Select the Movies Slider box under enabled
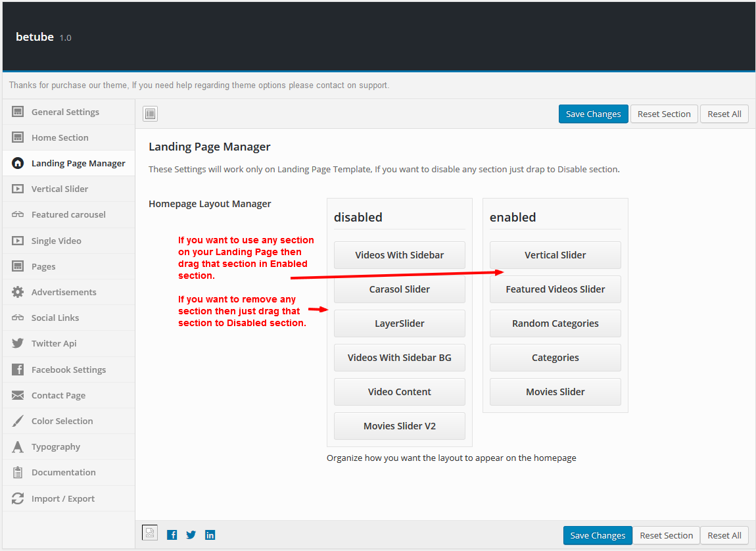This screenshot has width=756, height=551. (x=555, y=391)
